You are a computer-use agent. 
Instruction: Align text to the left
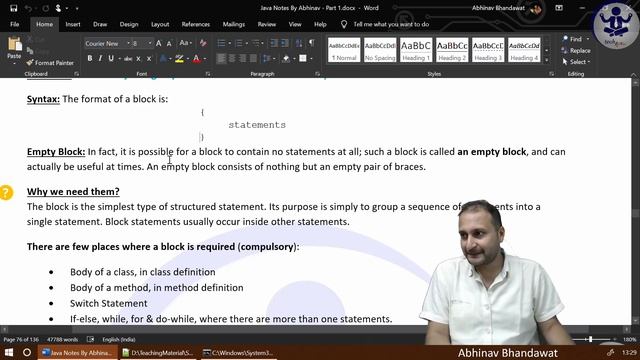(x=221, y=59)
